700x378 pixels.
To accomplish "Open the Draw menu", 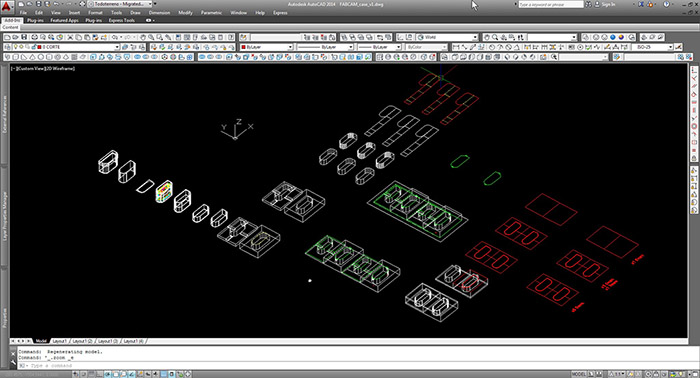I will (x=135, y=12).
